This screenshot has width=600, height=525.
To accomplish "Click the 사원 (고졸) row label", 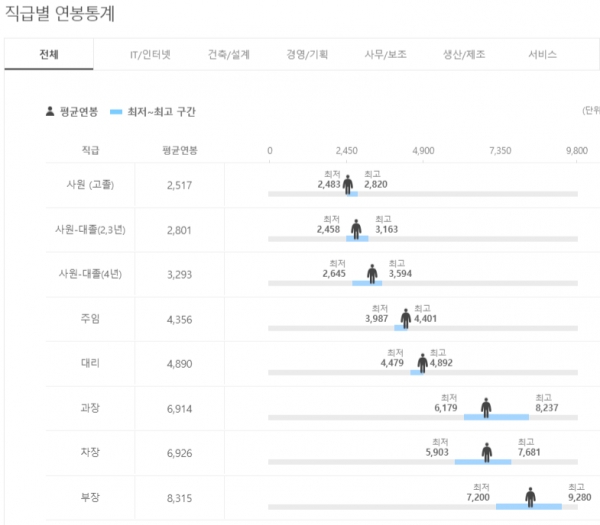I will [x=90, y=185].
